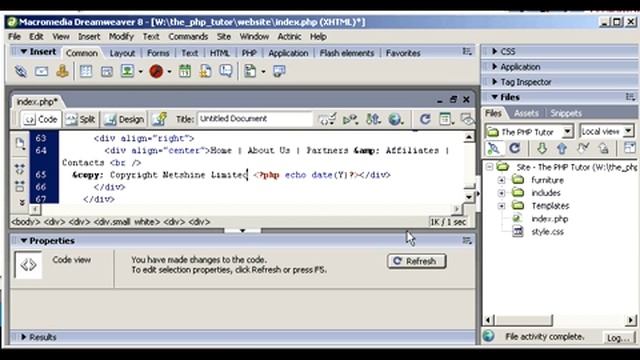Select index.php in the Files tree

[549, 219]
